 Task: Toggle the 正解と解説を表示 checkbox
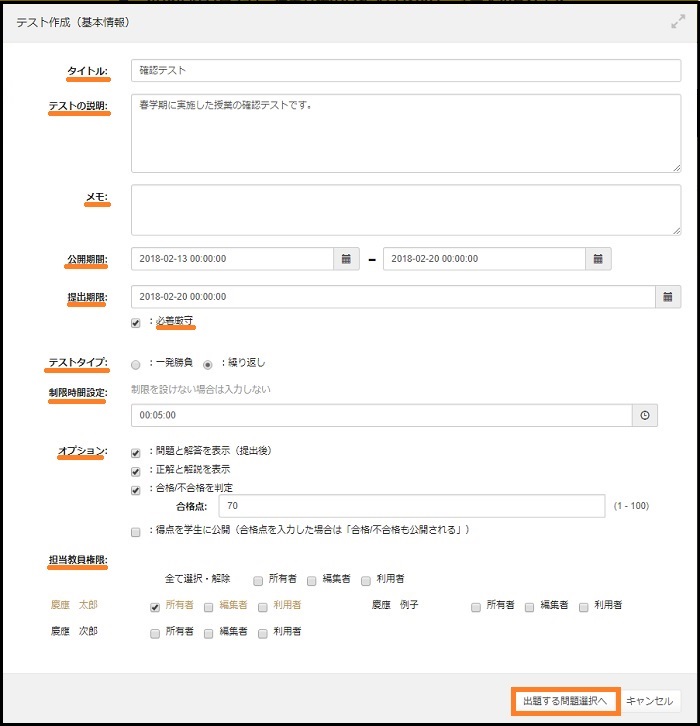pyautogui.click(x=136, y=470)
